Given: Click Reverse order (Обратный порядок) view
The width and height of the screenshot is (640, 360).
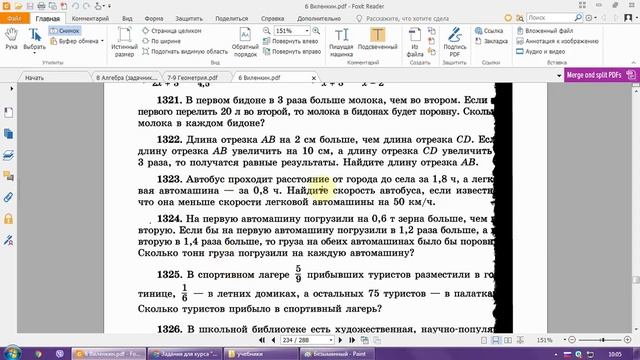Looking at the screenshot, I should (245, 42).
